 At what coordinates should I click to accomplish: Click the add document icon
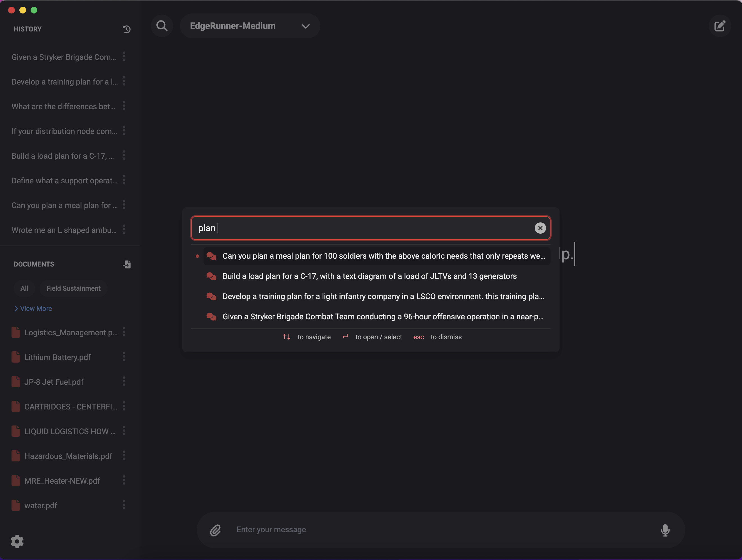click(127, 264)
